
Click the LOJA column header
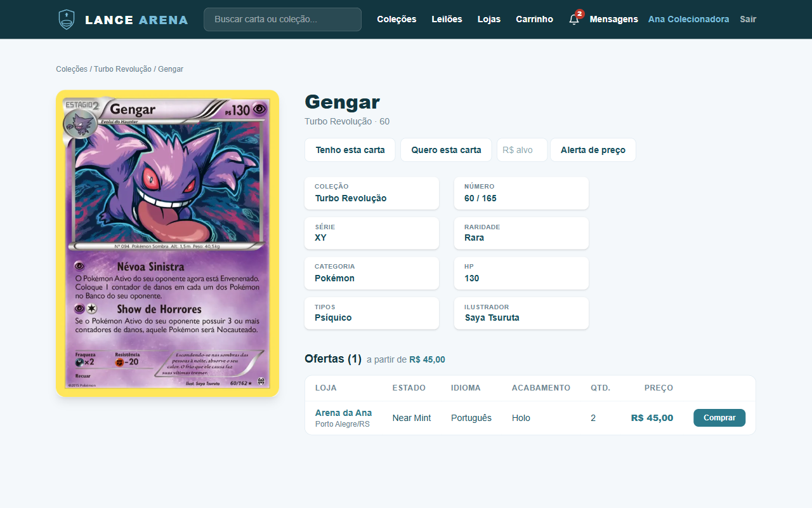[x=326, y=388]
